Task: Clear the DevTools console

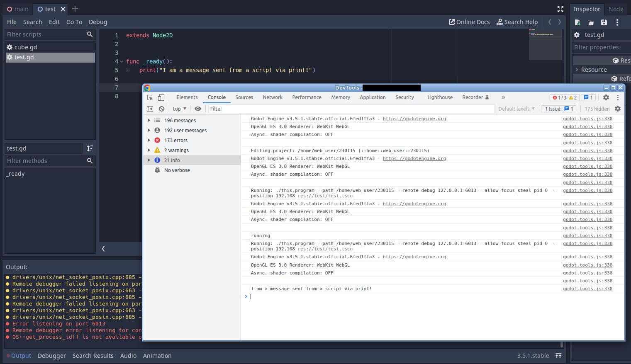Action: click(x=161, y=109)
